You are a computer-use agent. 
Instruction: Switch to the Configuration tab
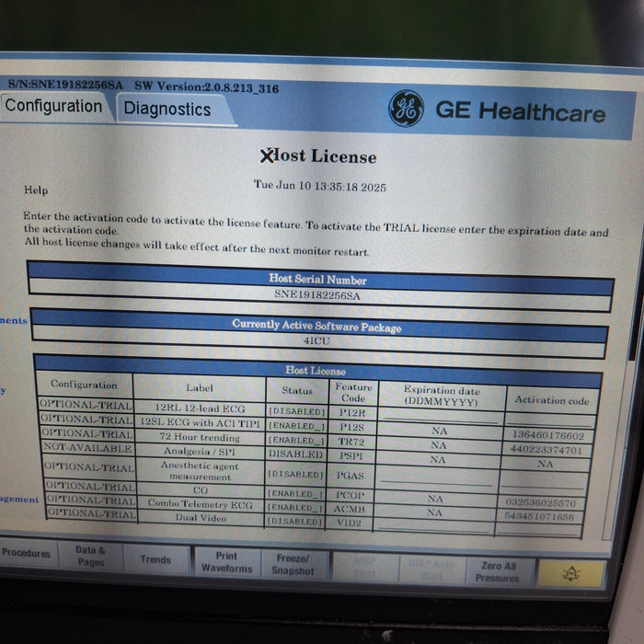point(53,106)
